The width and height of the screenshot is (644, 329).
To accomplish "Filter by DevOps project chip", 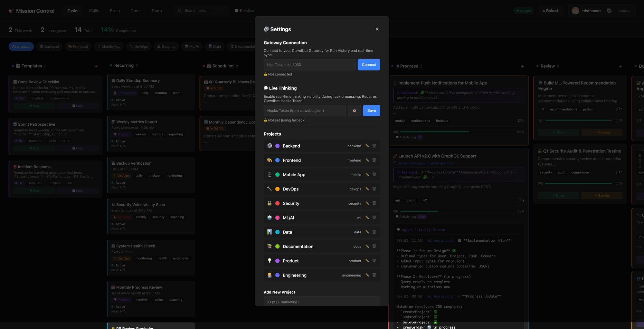I will point(139,46).
